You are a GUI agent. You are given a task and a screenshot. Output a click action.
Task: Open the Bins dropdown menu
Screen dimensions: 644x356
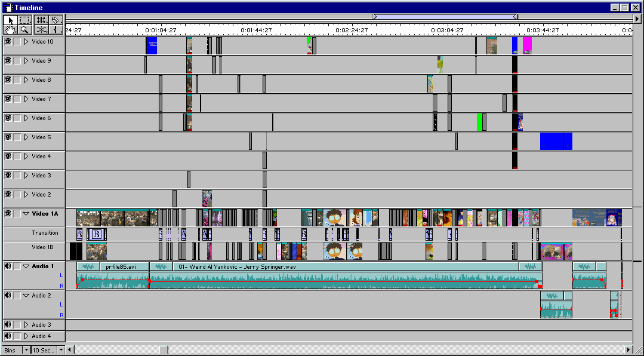[x=26, y=350]
